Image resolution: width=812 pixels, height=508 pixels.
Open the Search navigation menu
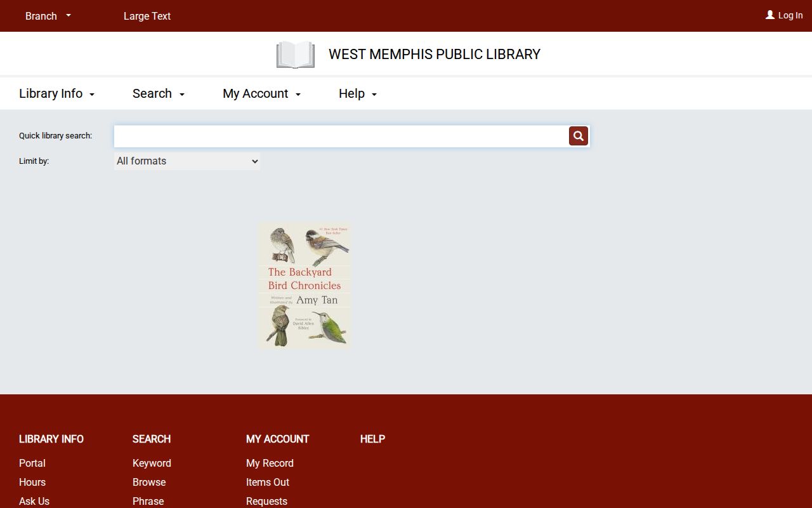pos(159,93)
